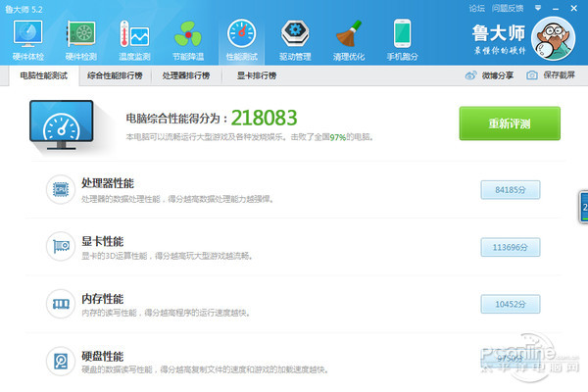Click the processor performance chip icon
The height and width of the screenshot is (392, 588).
[61, 189]
